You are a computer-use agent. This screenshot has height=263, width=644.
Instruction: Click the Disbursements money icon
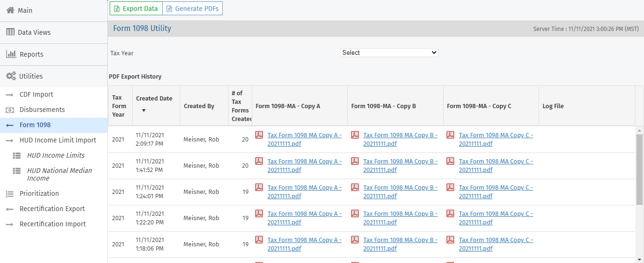coord(10,110)
